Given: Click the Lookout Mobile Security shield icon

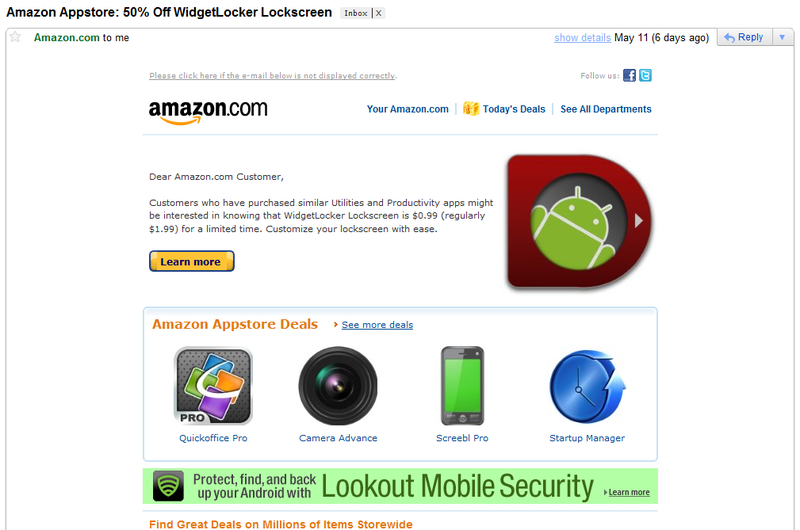Looking at the screenshot, I should point(168,486).
